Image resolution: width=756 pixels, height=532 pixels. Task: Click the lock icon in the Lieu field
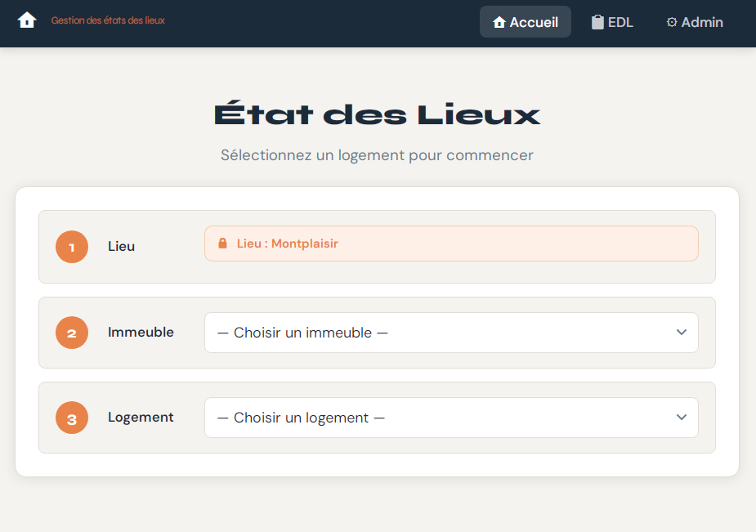pos(223,243)
